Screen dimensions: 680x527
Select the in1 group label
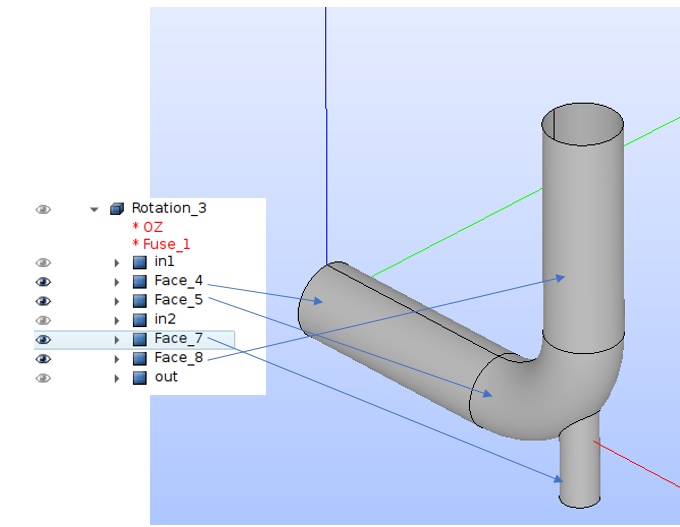(164, 261)
